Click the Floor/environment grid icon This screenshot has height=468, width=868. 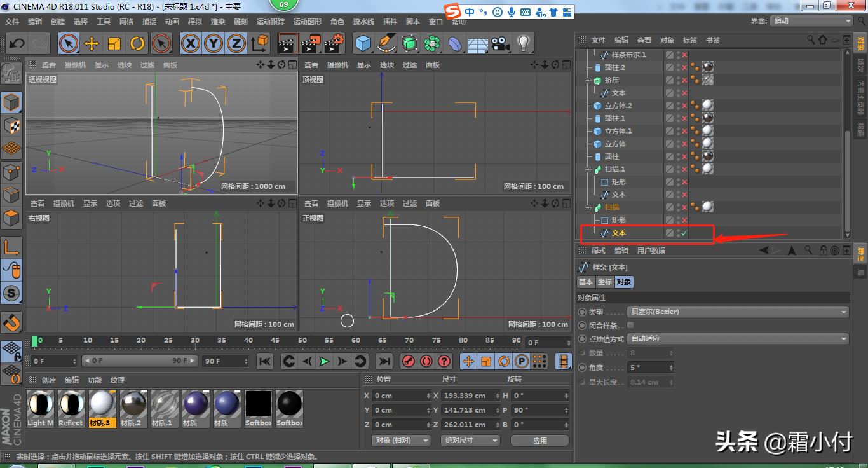click(477, 43)
